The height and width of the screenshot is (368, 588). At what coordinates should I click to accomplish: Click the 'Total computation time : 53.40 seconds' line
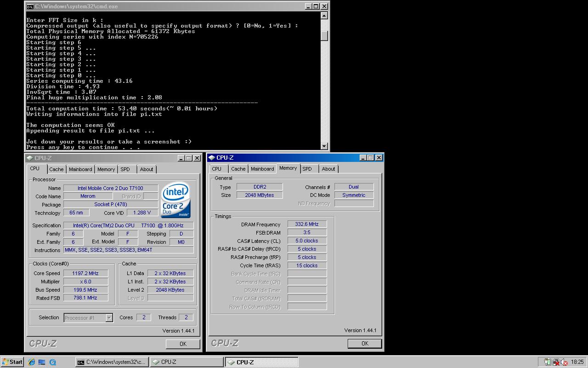pos(122,109)
